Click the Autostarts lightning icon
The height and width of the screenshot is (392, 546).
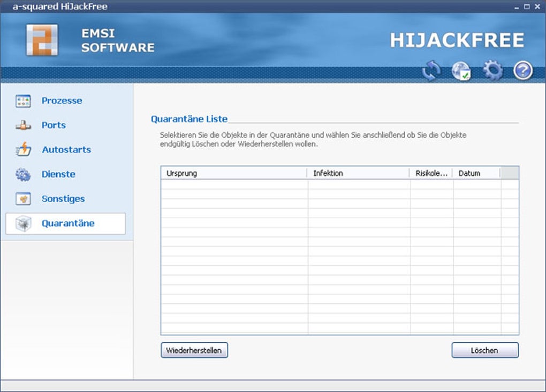pyautogui.click(x=24, y=150)
